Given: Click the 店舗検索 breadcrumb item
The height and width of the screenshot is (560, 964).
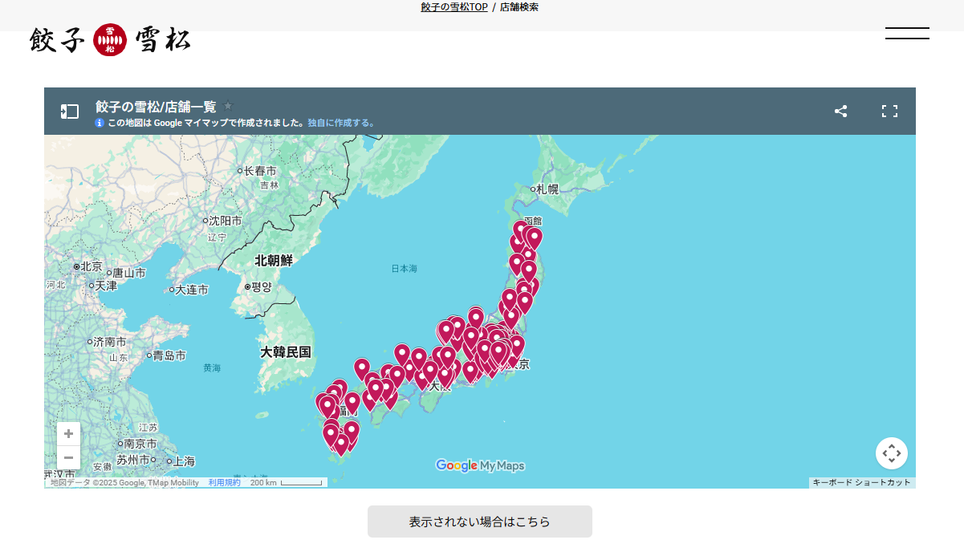Looking at the screenshot, I should (x=519, y=7).
